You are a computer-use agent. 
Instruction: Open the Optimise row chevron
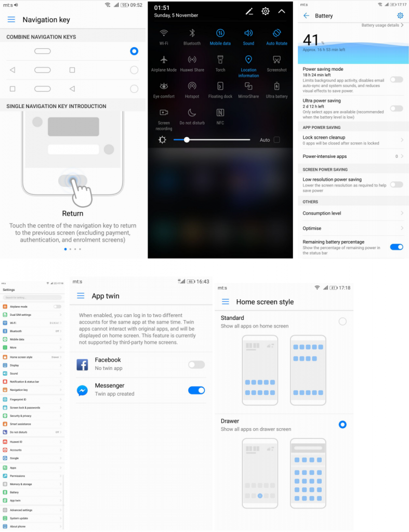tap(402, 228)
